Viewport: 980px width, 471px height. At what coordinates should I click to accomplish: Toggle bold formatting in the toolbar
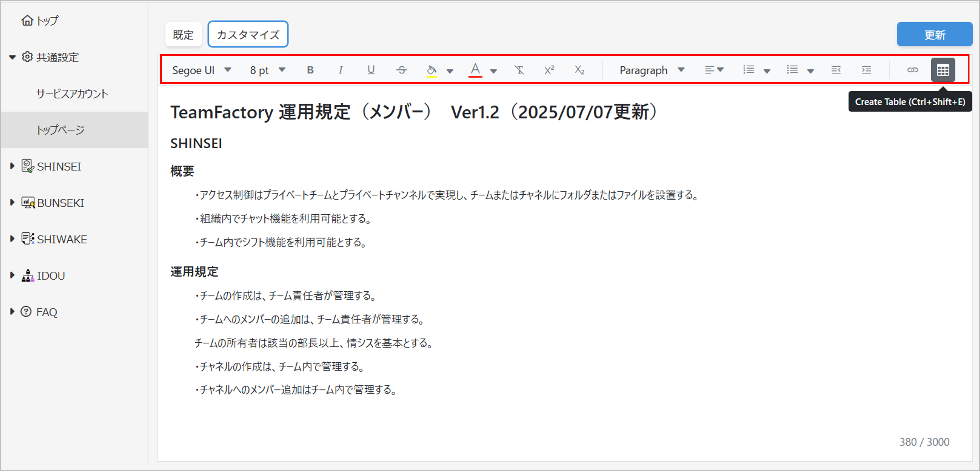click(x=310, y=70)
